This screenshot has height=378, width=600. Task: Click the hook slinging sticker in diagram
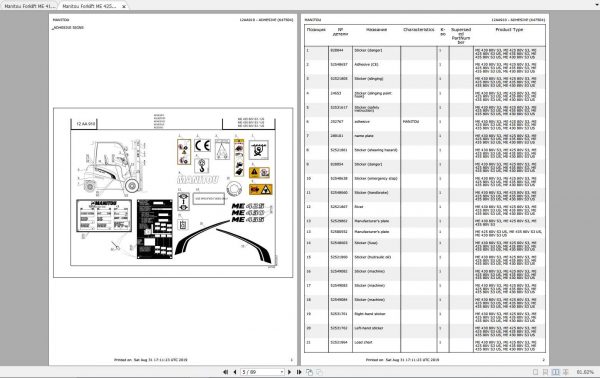tap(202, 166)
